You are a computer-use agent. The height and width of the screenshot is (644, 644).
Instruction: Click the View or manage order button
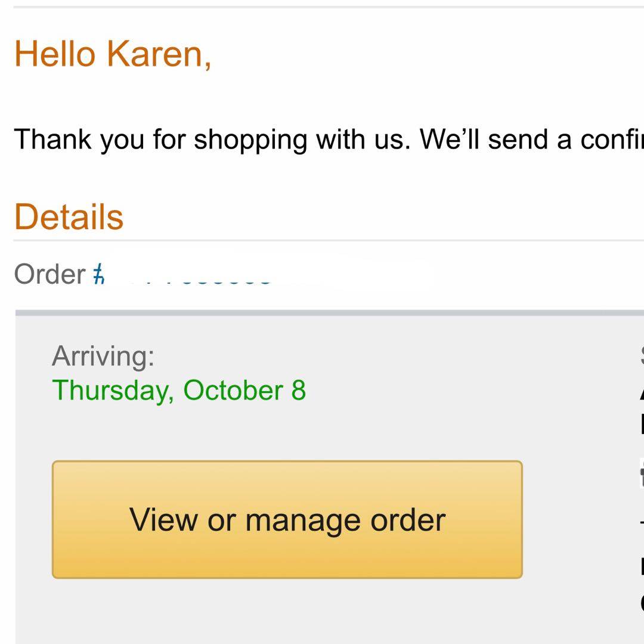(287, 519)
